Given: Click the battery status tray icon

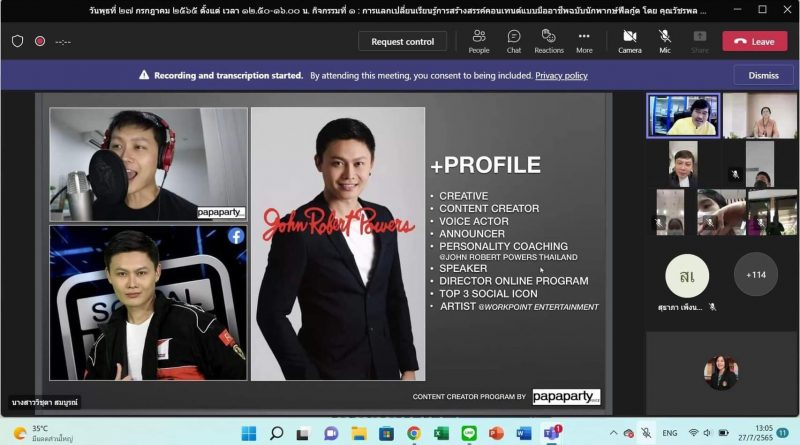Looking at the screenshot, I should pyautogui.click(x=723, y=433).
